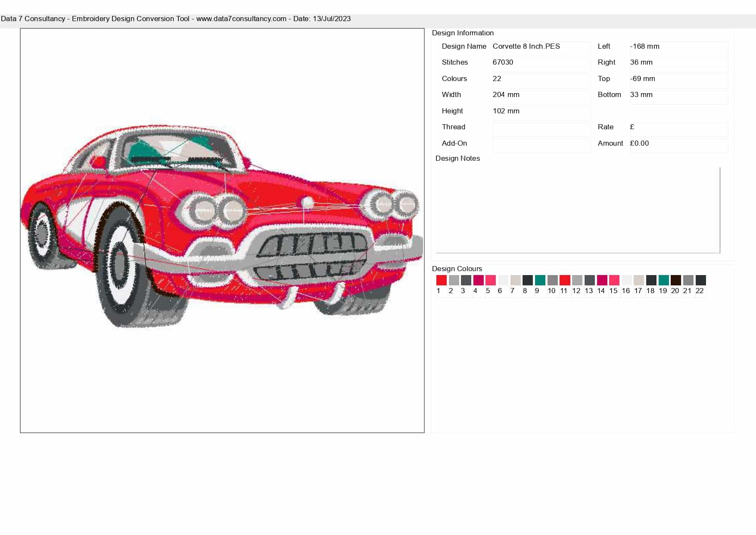The height and width of the screenshot is (535, 756).
Task: Select charcoal colour swatch number 22
Action: [x=701, y=280]
